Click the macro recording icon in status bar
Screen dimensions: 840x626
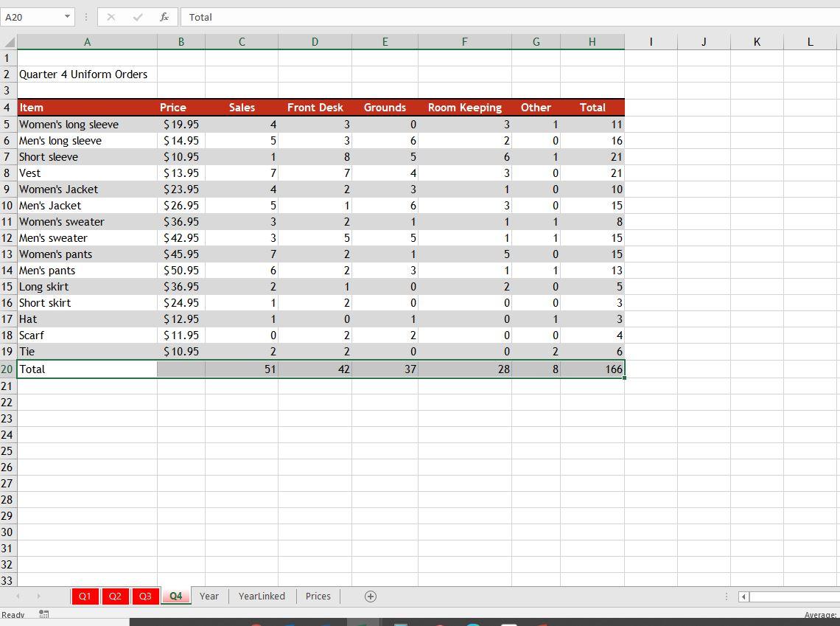point(43,614)
